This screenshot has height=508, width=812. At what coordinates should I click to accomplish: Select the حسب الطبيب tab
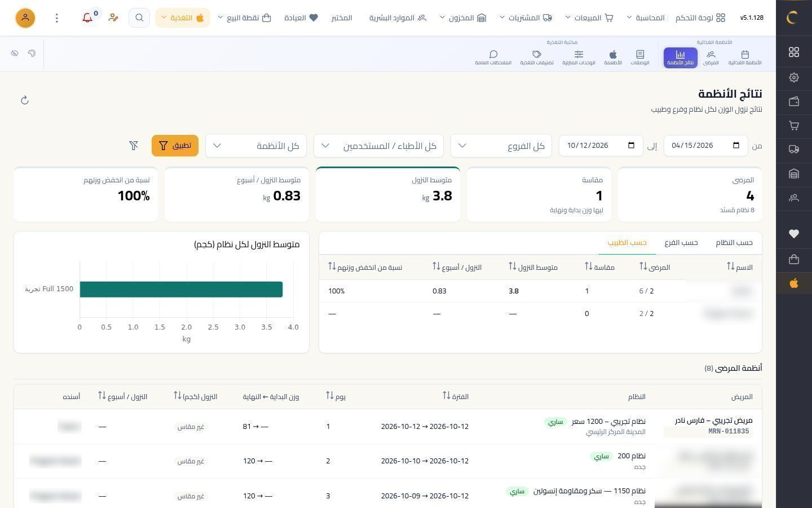627,243
